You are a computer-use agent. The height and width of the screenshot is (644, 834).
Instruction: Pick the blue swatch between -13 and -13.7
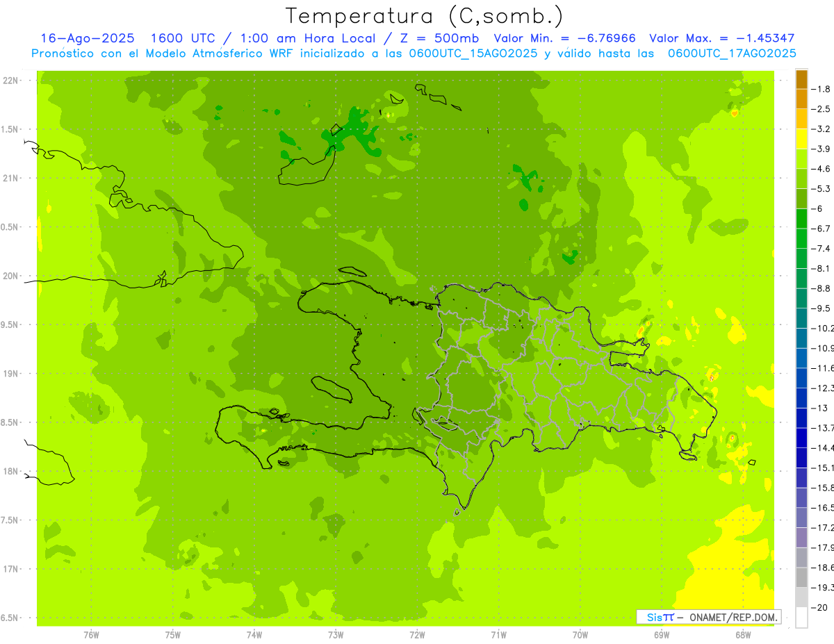[801, 418]
